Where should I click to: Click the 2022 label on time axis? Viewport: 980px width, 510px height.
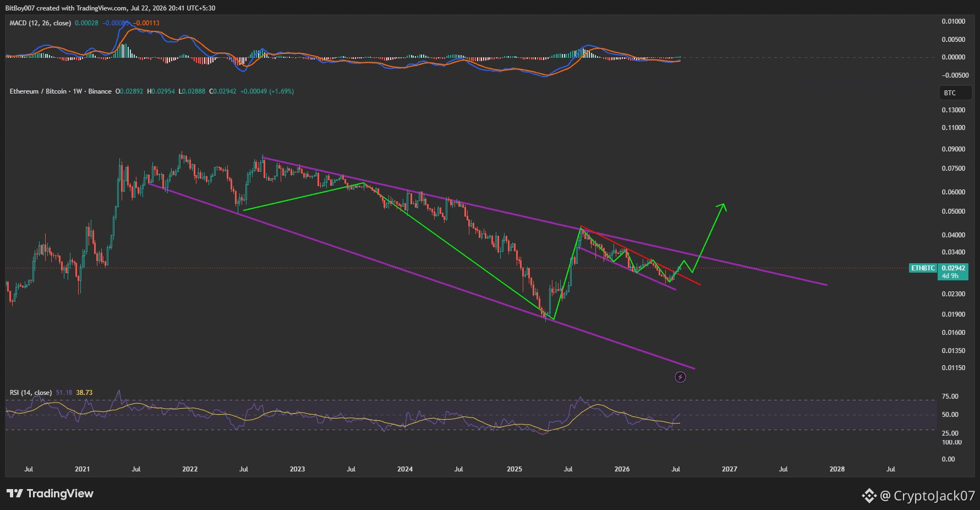click(x=190, y=469)
